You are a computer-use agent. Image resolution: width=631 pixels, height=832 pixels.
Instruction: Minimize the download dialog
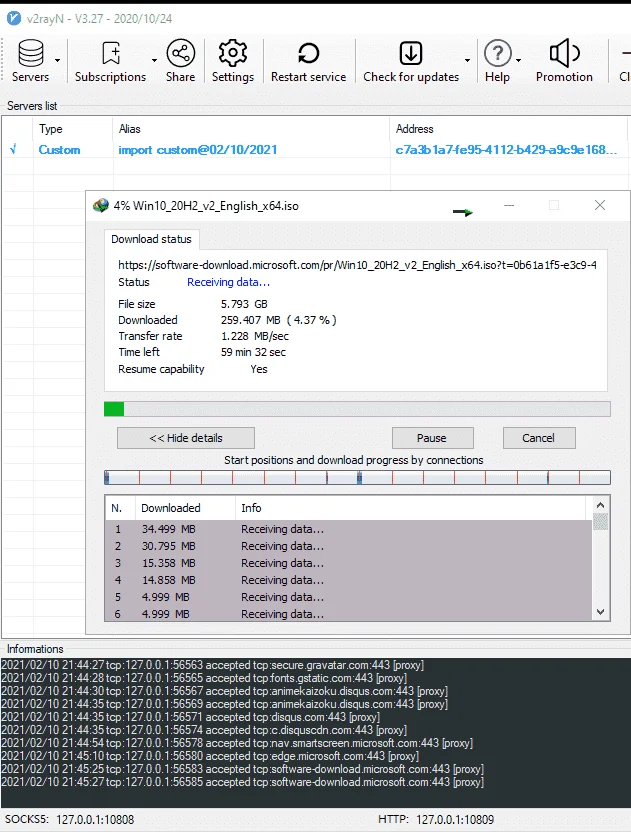[x=509, y=205]
